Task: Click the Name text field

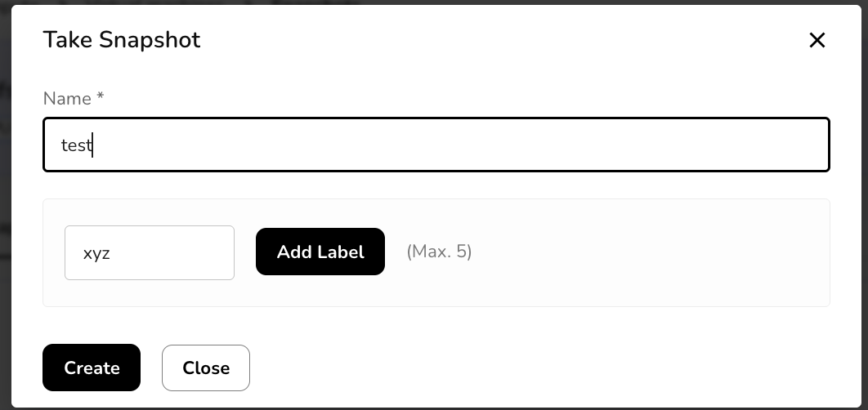Action: [436, 145]
